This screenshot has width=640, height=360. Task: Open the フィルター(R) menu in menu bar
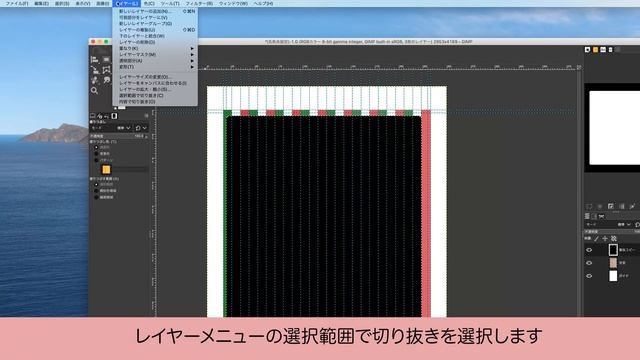(x=199, y=3)
